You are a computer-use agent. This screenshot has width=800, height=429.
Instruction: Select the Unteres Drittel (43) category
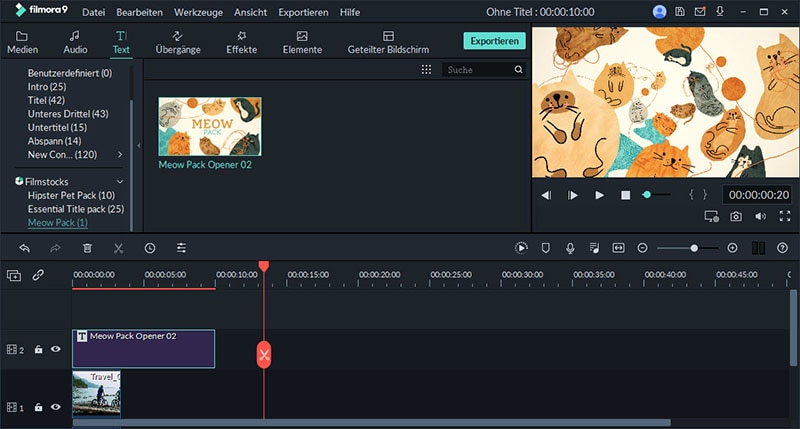[68, 114]
